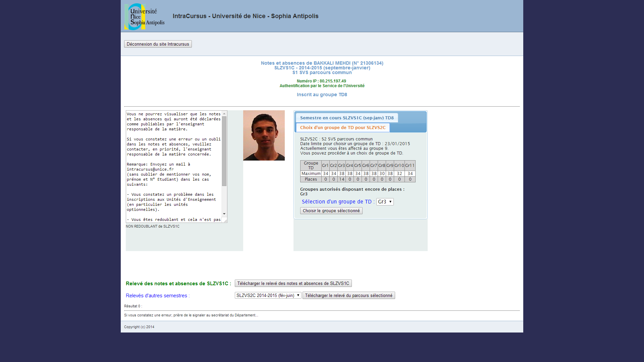644x362 pixels.
Task: Open the Gr3 TD group dropdown
Action: [x=385, y=201]
